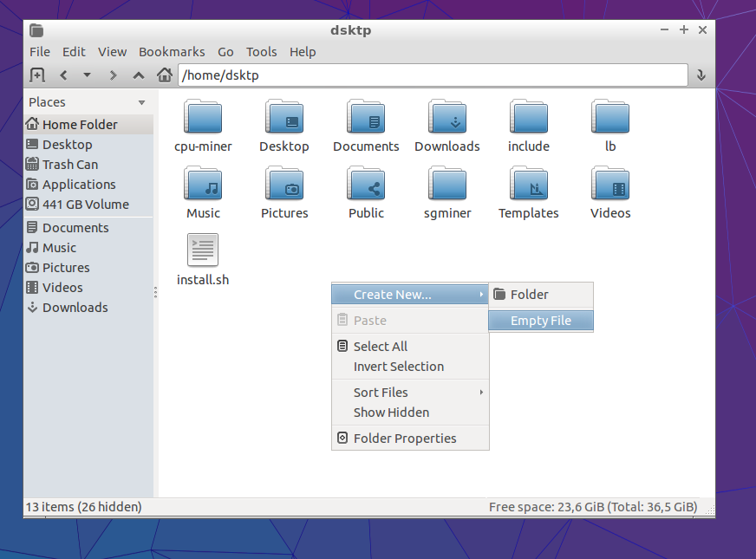Select the sgminer folder
This screenshot has height=559, width=756.
(447, 184)
